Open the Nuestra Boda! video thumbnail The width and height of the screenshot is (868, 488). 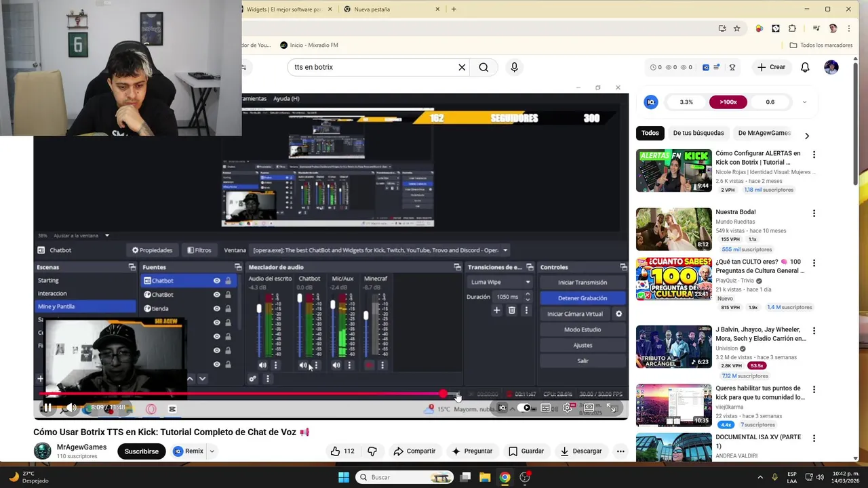point(674,229)
